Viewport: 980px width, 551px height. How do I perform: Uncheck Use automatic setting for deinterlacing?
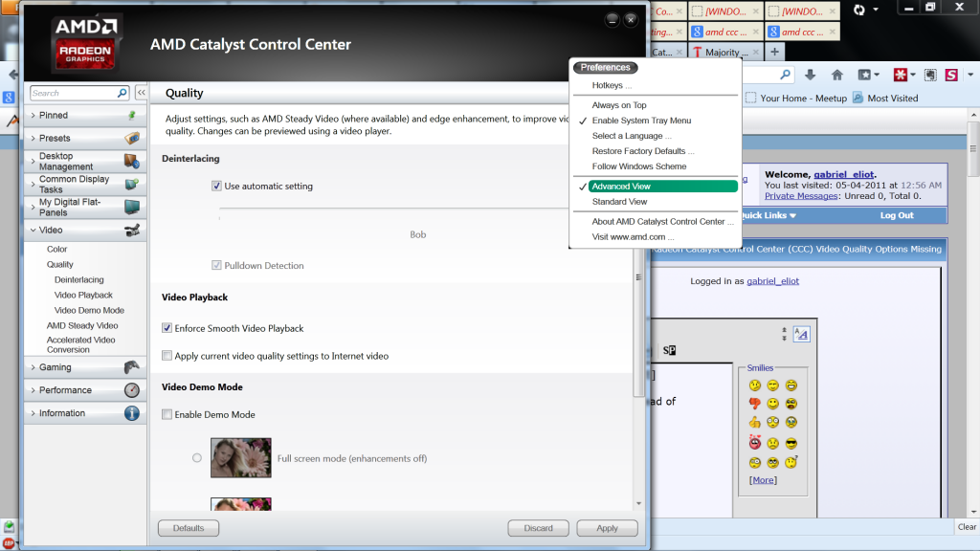point(217,187)
